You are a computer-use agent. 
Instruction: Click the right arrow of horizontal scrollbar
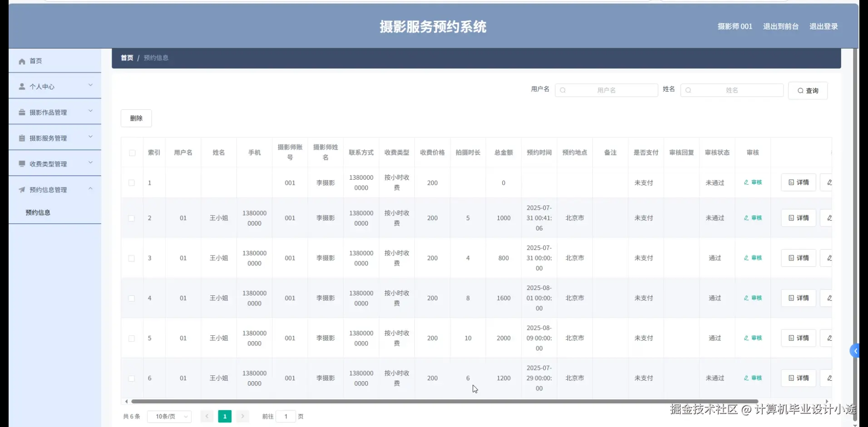pyautogui.click(x=827, y=402)
